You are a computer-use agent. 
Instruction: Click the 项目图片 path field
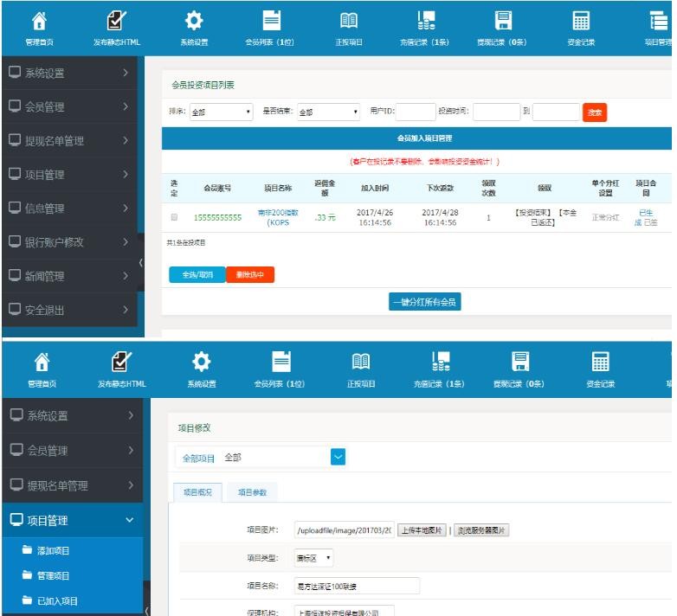coord(344,530)
